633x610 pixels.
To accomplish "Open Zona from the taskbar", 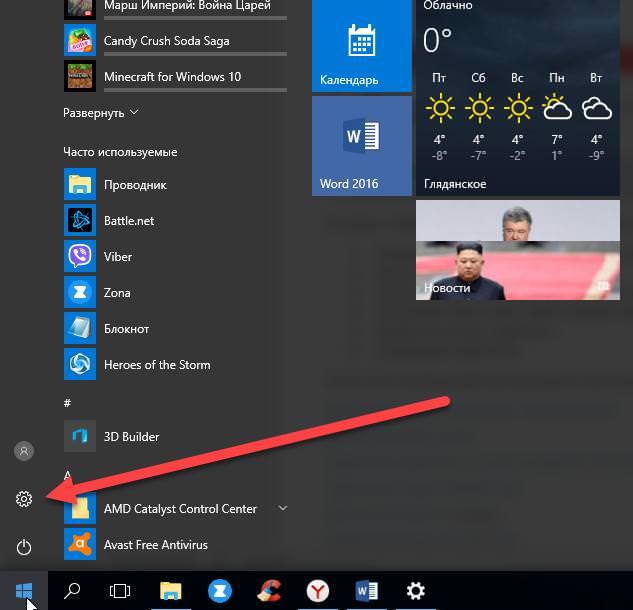I will (x=220, y=591).
